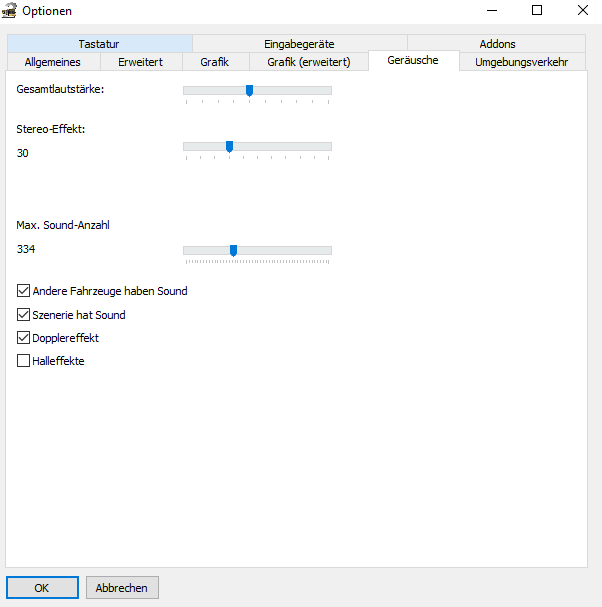Toggle Szenerie hat Sound checkbox
The width and height of the screenshot is (602, 607).
click(24, 315)
